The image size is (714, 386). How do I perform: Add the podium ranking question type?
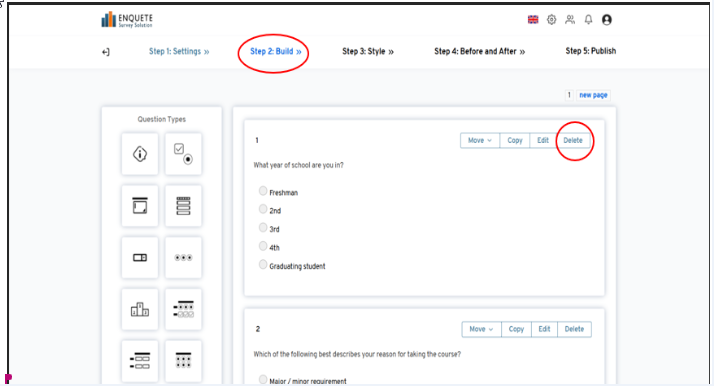[140, 310]
